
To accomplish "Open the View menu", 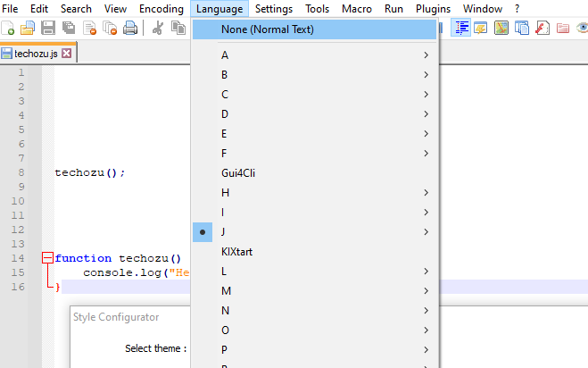I will pyautogui.click(x=115, y=9).
